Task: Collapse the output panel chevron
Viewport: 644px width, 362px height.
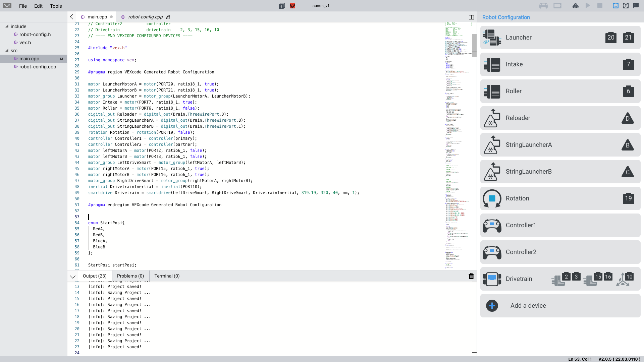Action: pos(73,276)
